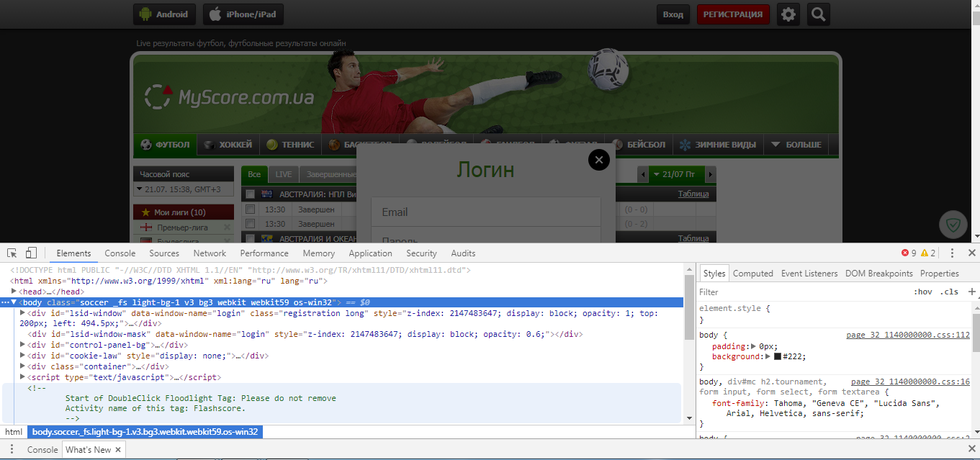Open the Computed styles tab
The height and width of the screenshot is (460, 980).
coord(752,273)
